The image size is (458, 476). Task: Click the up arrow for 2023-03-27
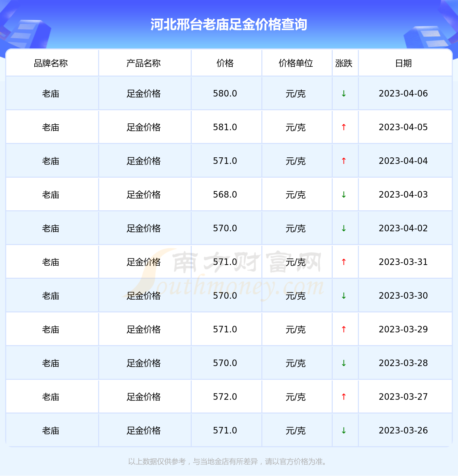344,397
